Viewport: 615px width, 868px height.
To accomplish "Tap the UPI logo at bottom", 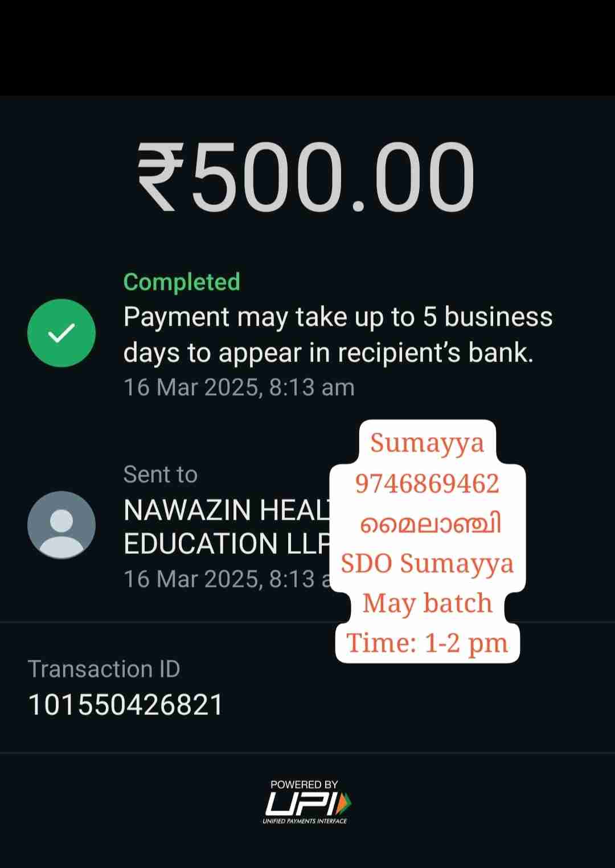I will click(x=308, y=804).
